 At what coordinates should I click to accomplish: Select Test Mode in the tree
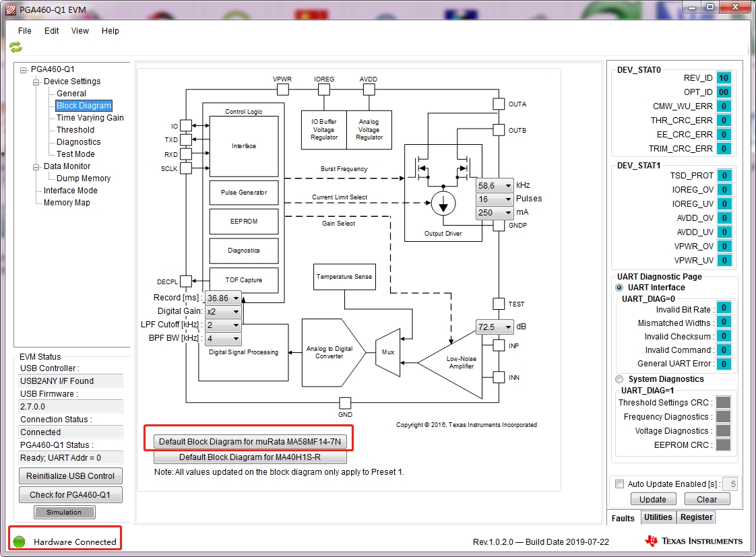click(x=75, y=154)
